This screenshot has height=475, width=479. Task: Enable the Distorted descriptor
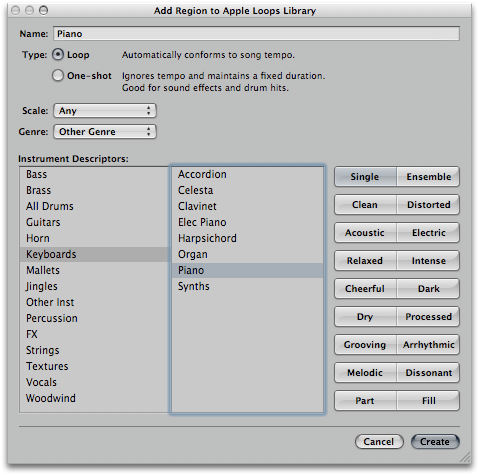coord(428,205)
